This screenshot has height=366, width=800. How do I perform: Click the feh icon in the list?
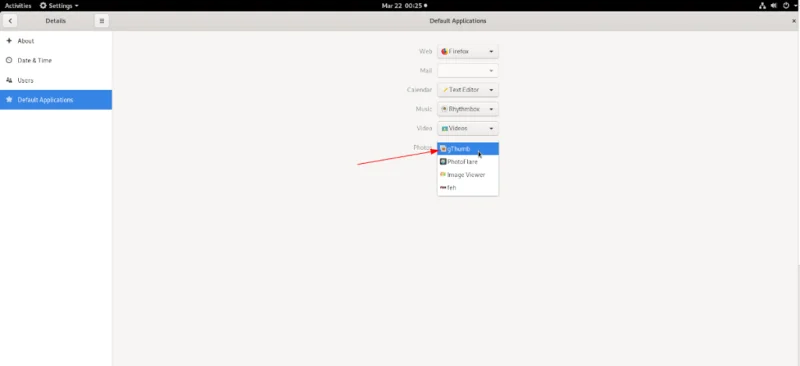point(443,188)
